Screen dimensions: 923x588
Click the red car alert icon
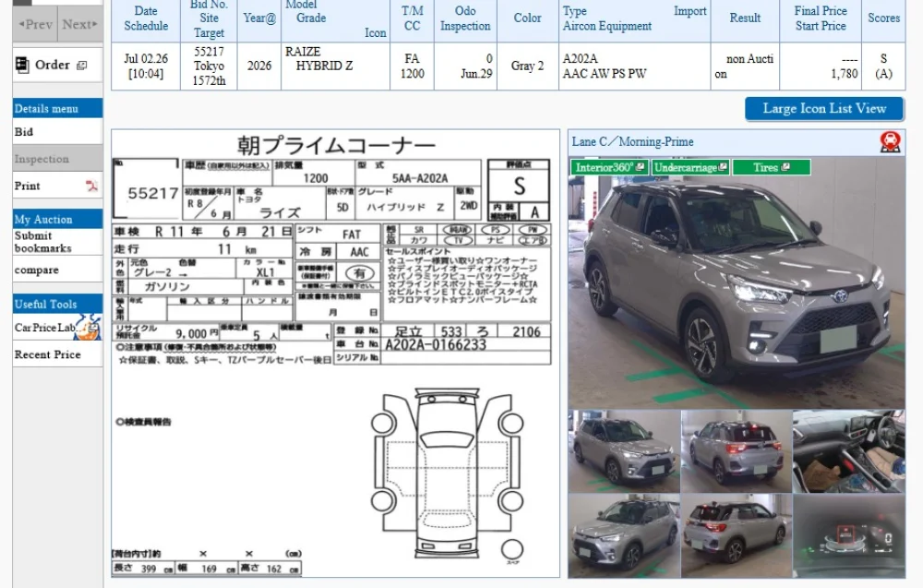(x=890, y=142)
